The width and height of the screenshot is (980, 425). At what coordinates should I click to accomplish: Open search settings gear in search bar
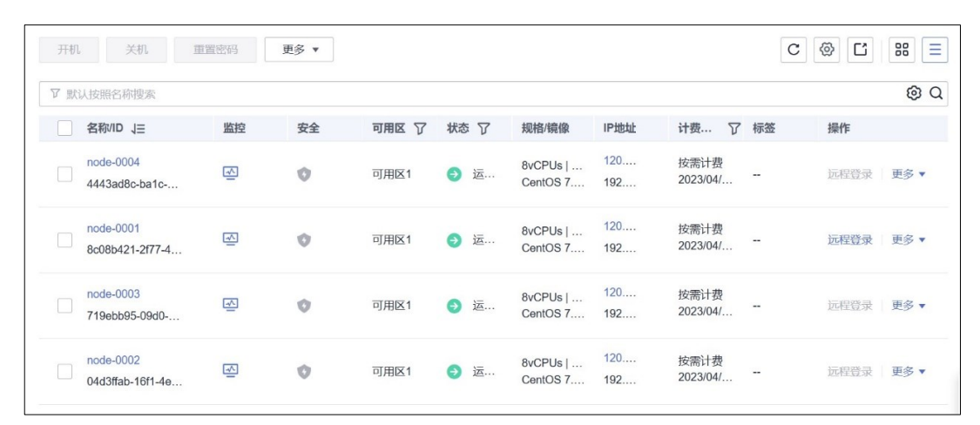click(x=914, y=93)
